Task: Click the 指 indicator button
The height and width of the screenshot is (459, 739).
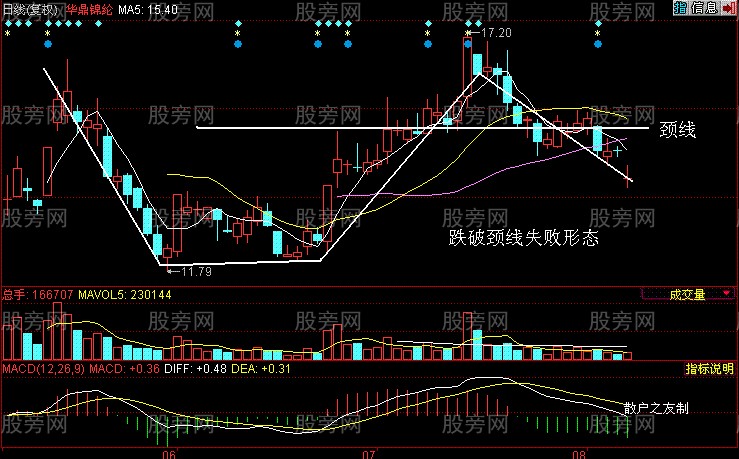Action: 681,8
